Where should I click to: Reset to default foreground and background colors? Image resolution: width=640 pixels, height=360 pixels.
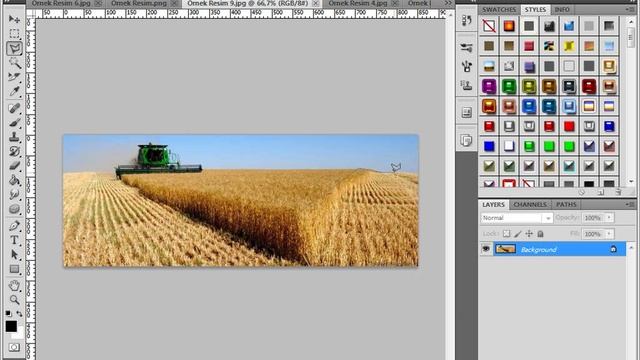[x=8, y=313]
